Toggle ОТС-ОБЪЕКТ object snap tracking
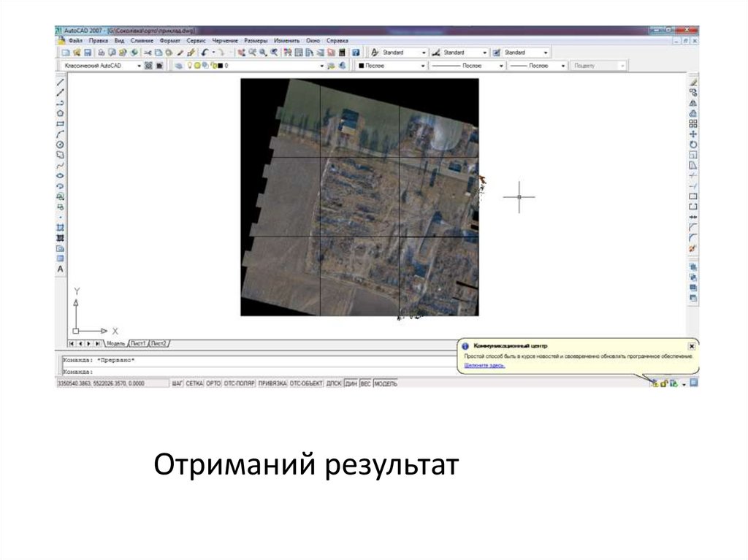748x560 pixels. [306, 383]
